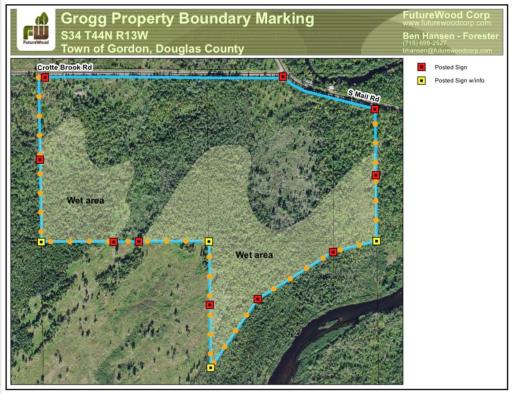Click the 'Crotte Brook Rd' road label
This screenshot has height=394, width=512.
[x=65, y=67]
